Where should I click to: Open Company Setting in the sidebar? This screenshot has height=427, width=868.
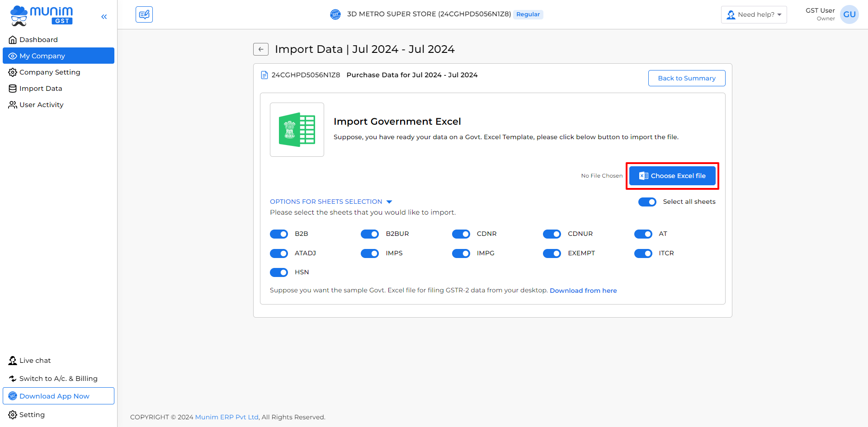point(58,72)
